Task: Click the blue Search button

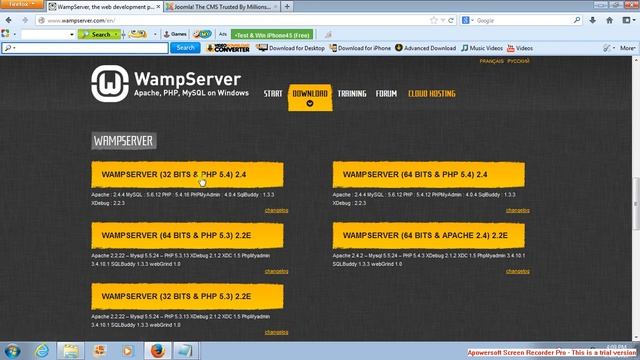Action: point(185,48)
